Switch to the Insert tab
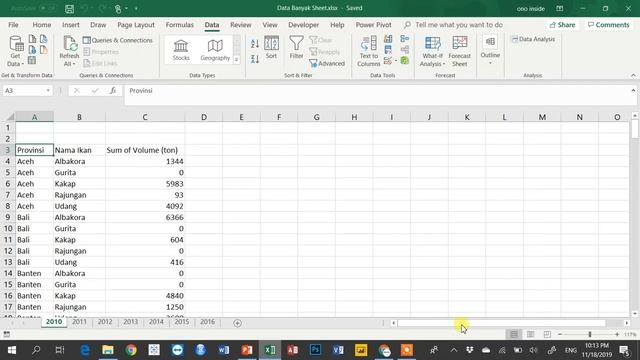640x360 pixels. pyautogui.click(x=71, y=25)
